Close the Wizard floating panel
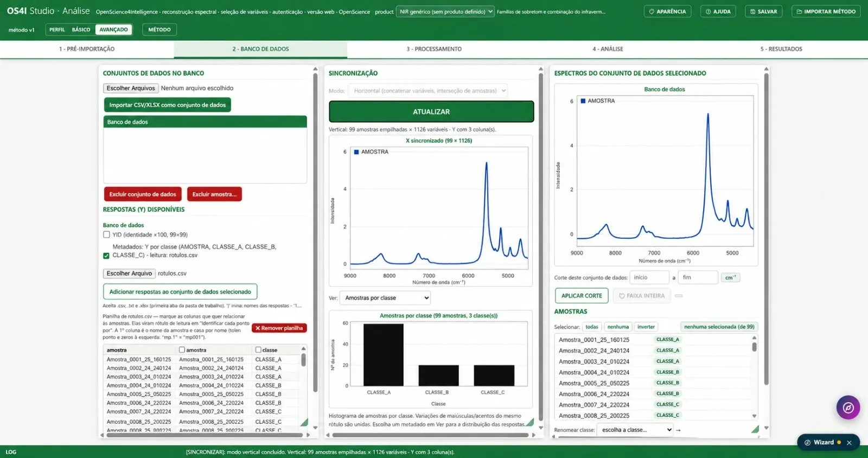 point(849,443)
